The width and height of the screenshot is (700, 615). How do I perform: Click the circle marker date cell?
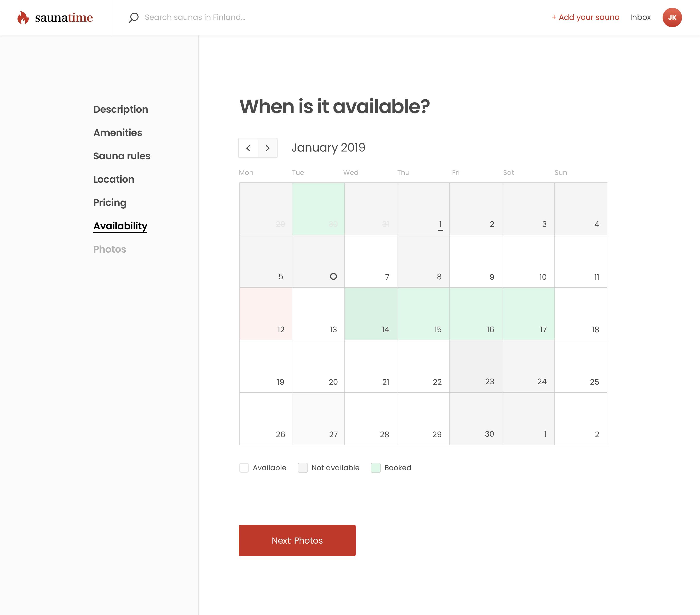(318, 261)
